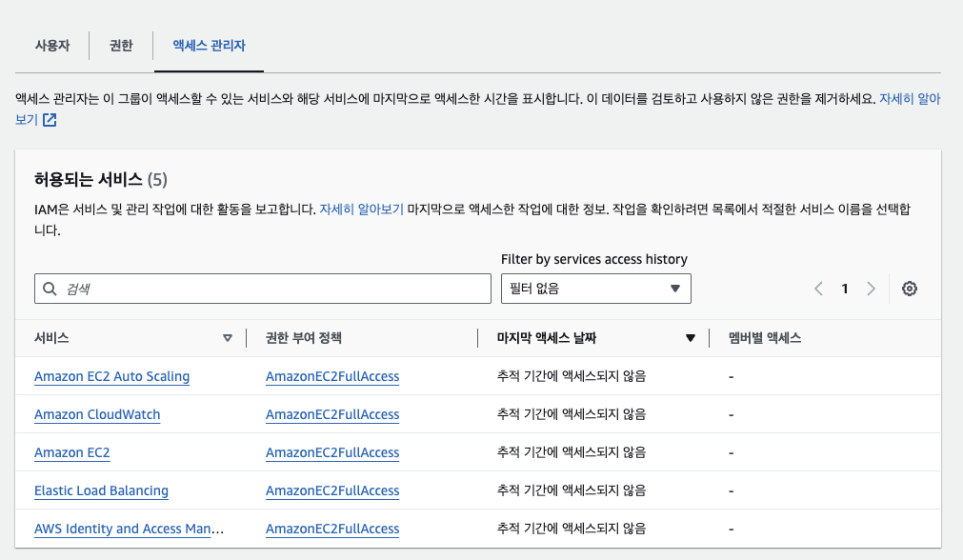Image resolution: width=963 pixels, height=560 pixels.
Task: Open the 필터 없음 filter dropdown
Action: click(x=595, y=289)
